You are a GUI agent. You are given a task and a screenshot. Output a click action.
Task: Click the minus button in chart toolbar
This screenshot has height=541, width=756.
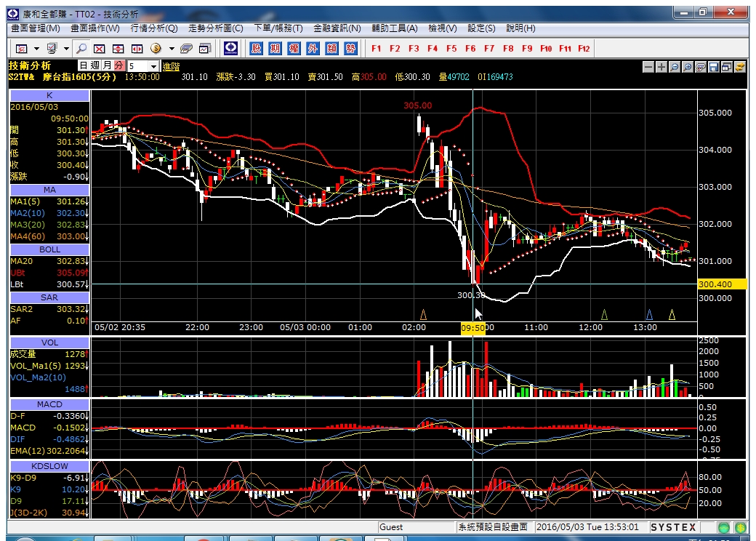tap(649, 67)
